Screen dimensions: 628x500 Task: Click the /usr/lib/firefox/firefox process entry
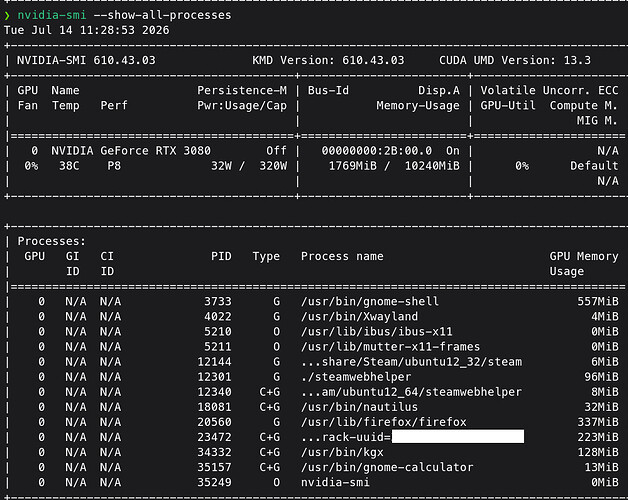point(384,422)
